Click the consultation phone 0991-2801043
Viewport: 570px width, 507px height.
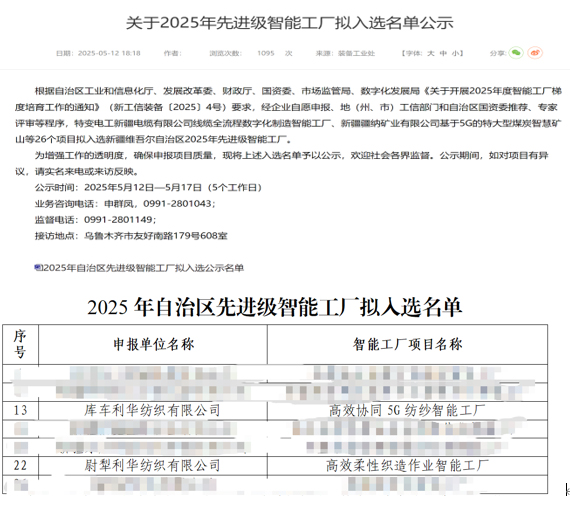(x=177, y=204)
